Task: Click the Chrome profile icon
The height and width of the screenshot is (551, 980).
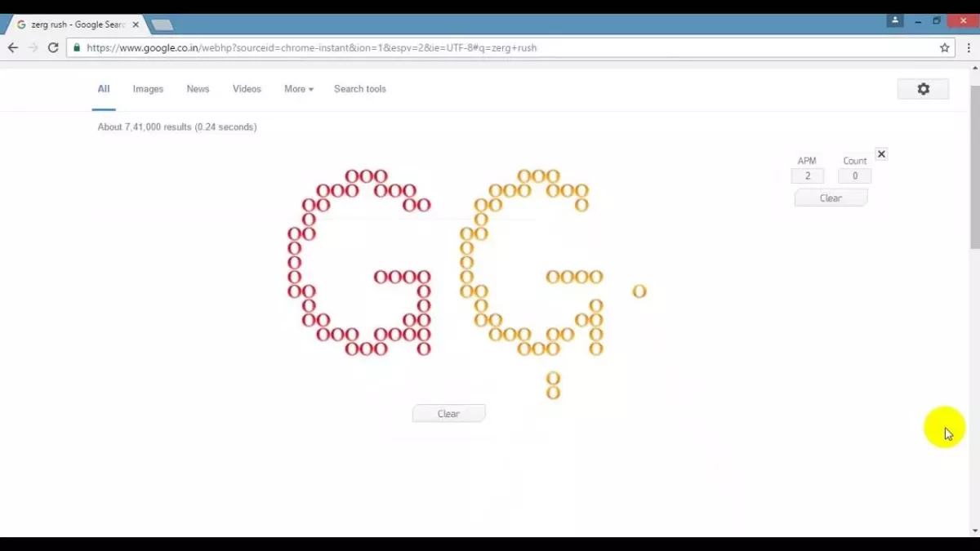Action: point(895,20)
